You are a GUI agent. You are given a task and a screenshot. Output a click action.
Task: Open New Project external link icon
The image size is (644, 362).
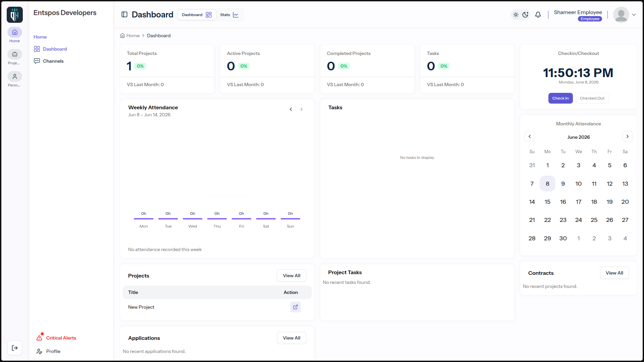point(296,307)
